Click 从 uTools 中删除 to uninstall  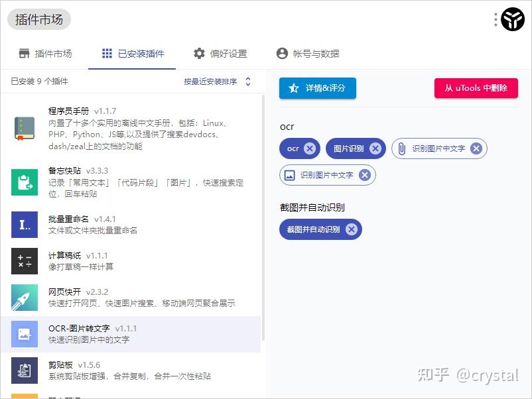click(476, 87)
